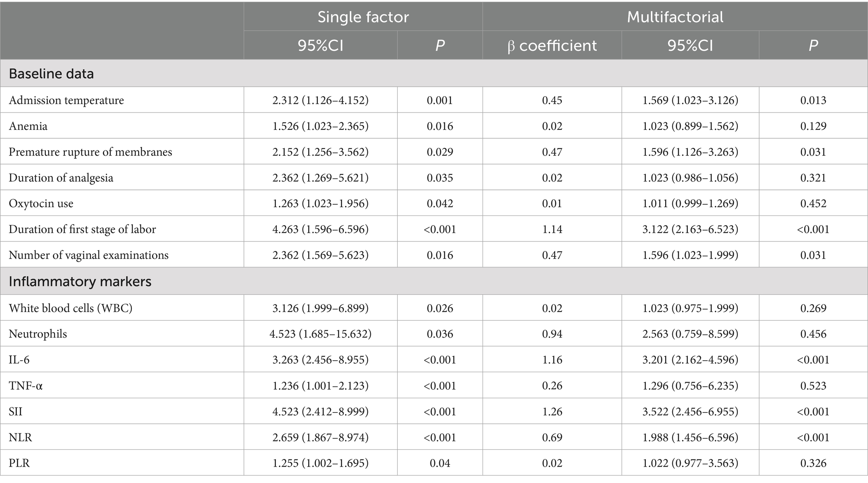This screenshot has height=483, width=868.
Task: Select the Admission temperature row label
Action: pos(66,100)
